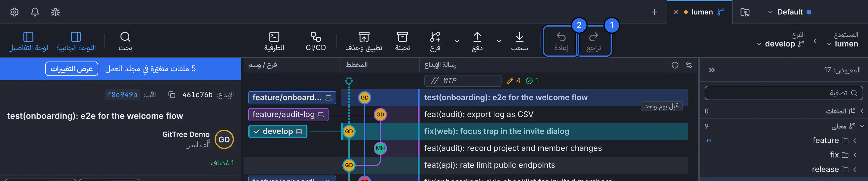
Task: Click تراجع undo button
Action: point(594,41)
